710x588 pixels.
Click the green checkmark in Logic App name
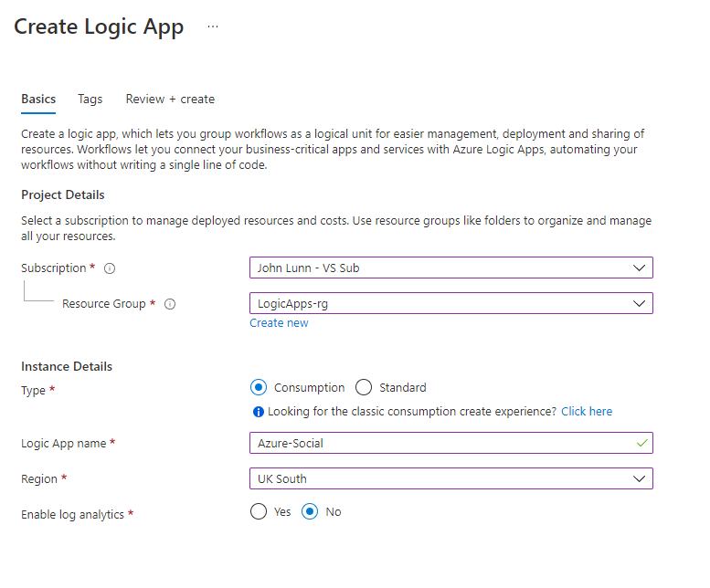click(x=641, y=443)
